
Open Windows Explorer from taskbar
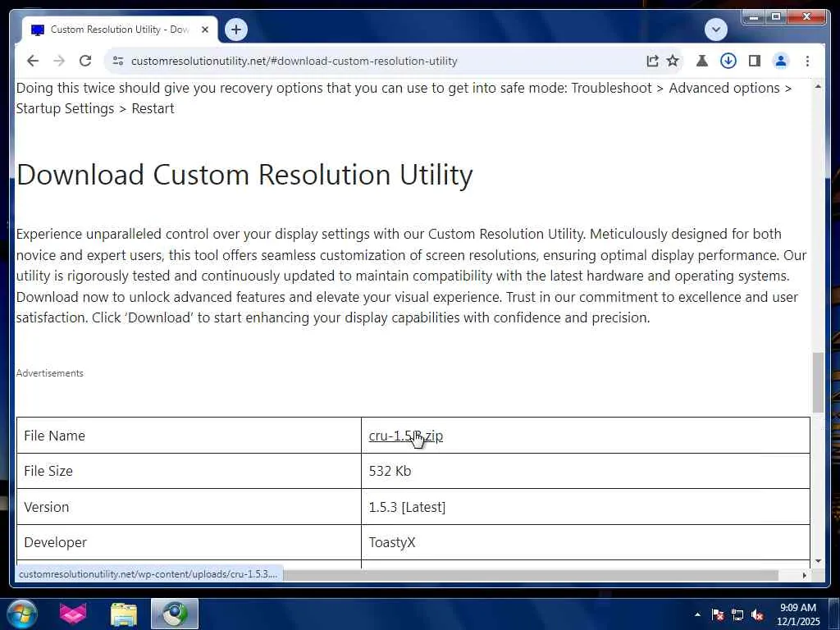(x=124, y=614)
